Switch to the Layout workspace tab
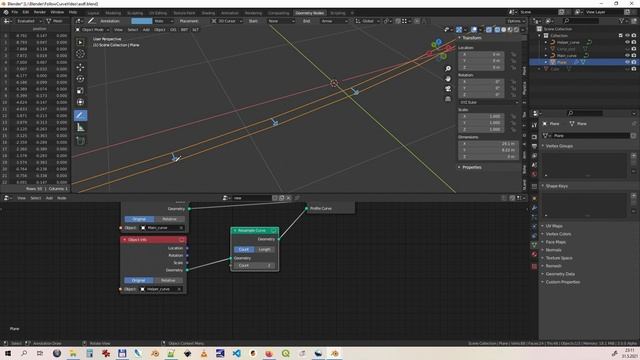The height and width of the screenshot is (360, 640). (93, 13)
